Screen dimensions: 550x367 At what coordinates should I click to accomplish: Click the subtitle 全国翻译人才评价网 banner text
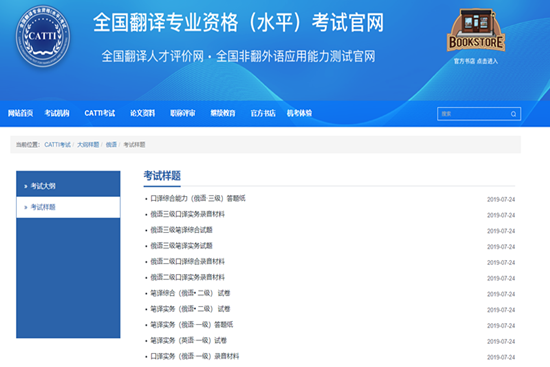(153, 56)
